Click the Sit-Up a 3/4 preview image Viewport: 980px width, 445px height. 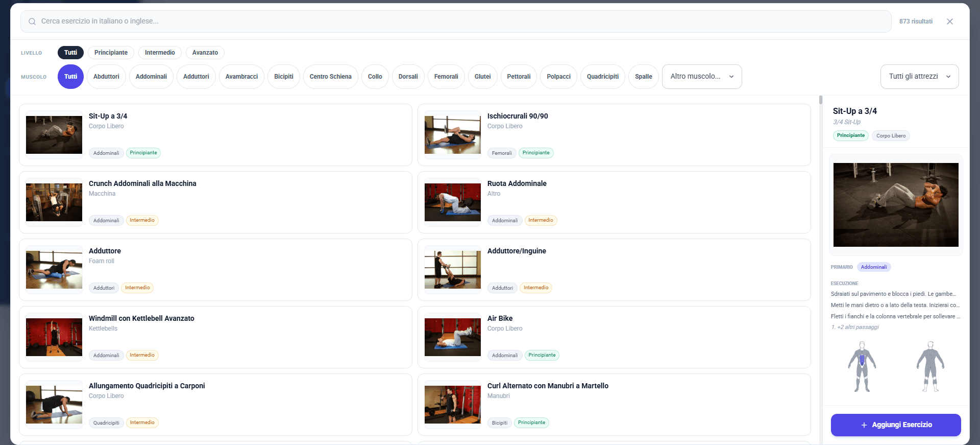[x=895, y=205]
